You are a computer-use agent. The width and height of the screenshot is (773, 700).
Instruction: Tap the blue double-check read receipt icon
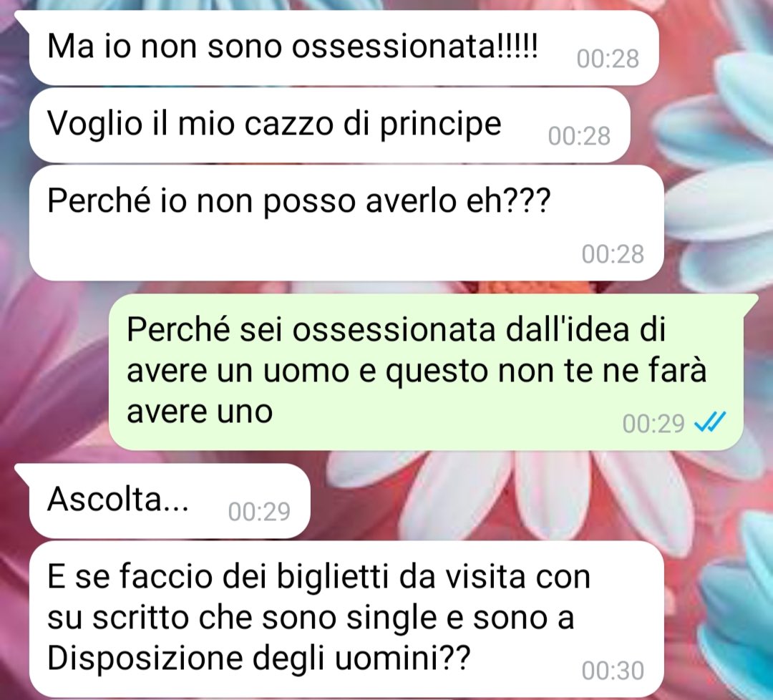(710, 422)
